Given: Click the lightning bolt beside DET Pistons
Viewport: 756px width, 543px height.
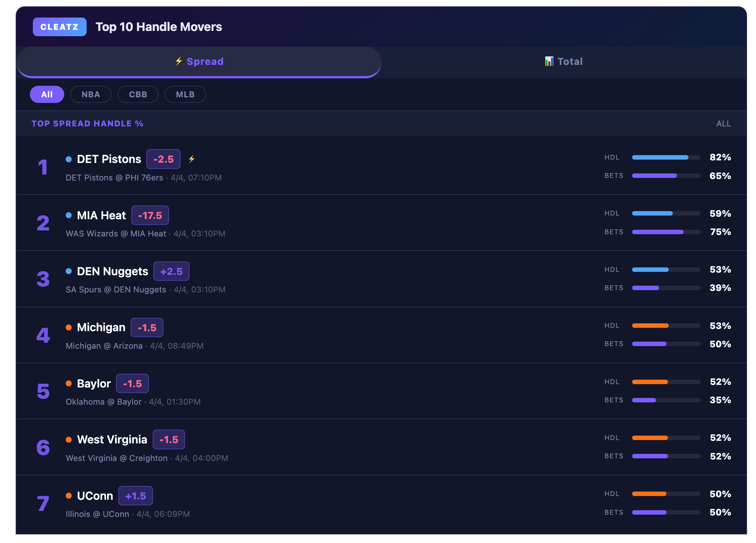Looking at the screenshot, I should pos(191,159).
